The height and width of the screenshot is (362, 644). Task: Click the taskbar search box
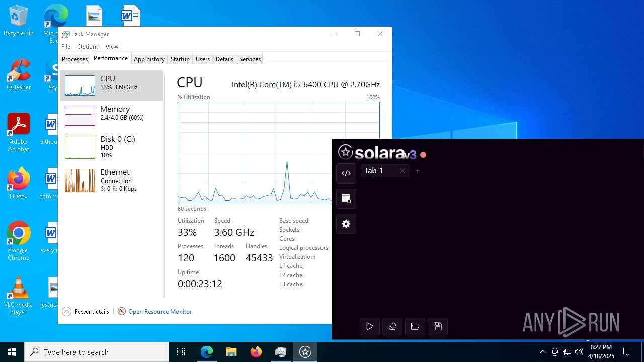click(x=97, y=352)
